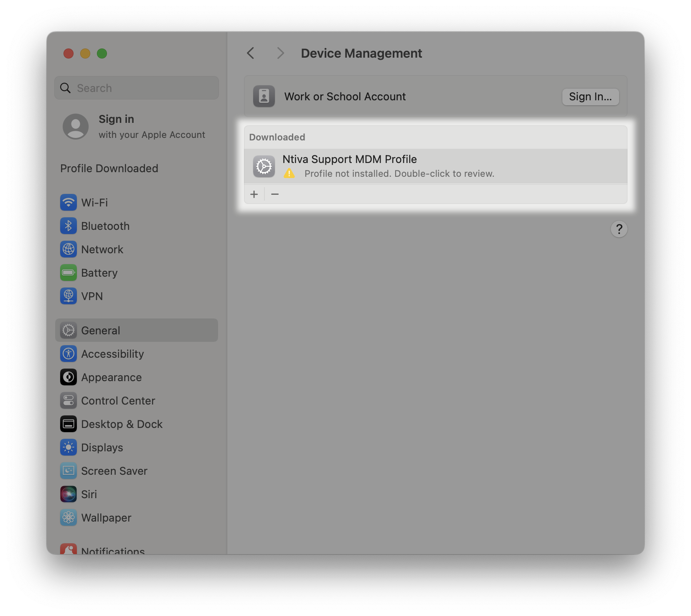
Task: Click the Work or School Account badge icon
Action: (264, 97)
